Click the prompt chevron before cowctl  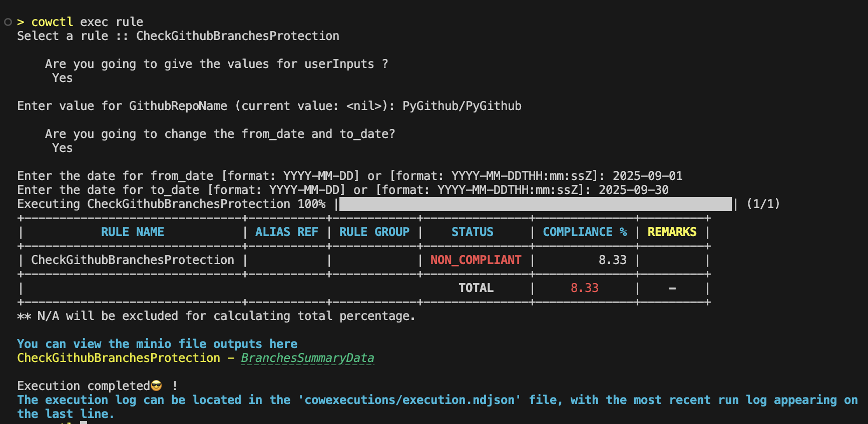tap(21, 22)
